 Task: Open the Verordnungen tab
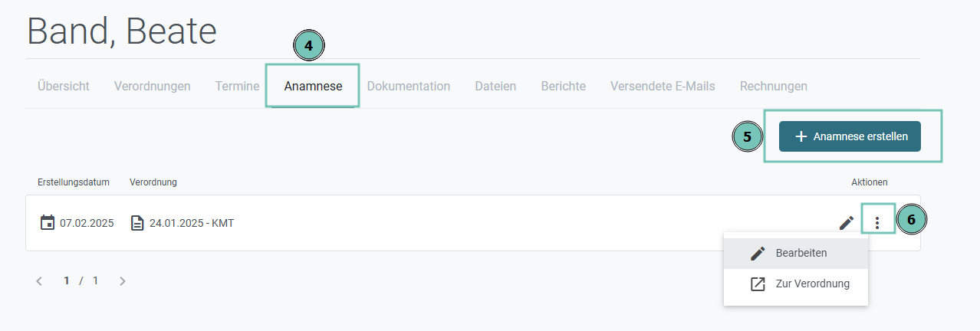(153, 86)
